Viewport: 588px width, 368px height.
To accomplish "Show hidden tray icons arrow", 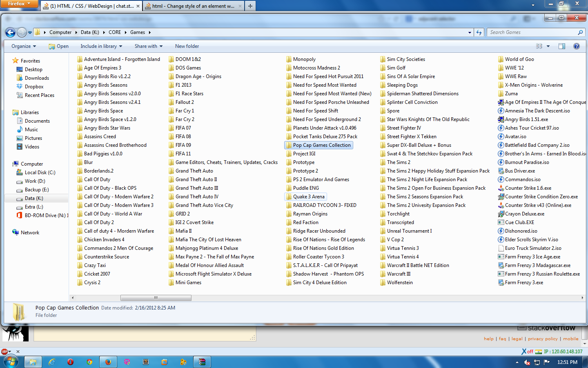I will coord(517,362).
